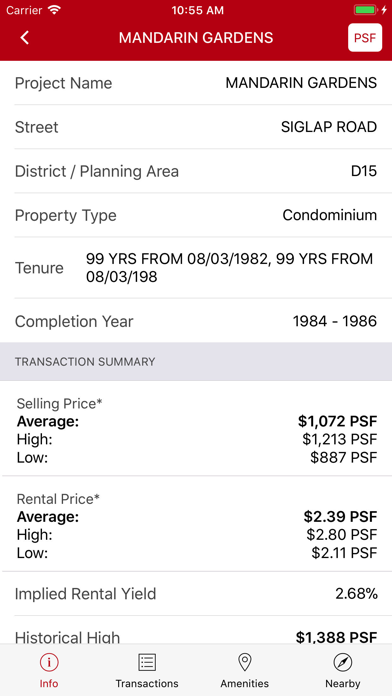392x696 pixels.
Task: Tap the Tenure details row
Action: click(196, 268)
